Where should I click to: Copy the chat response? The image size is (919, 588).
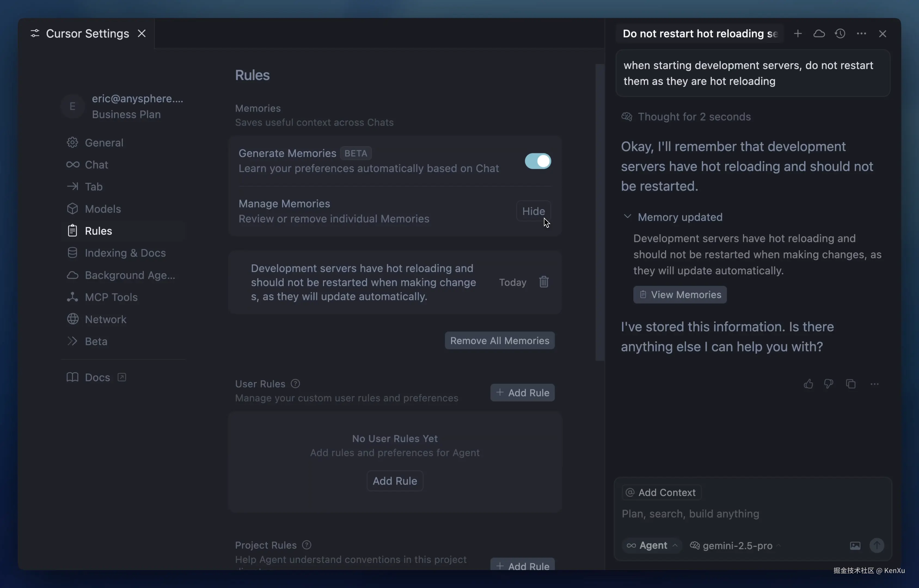(850, 384)
